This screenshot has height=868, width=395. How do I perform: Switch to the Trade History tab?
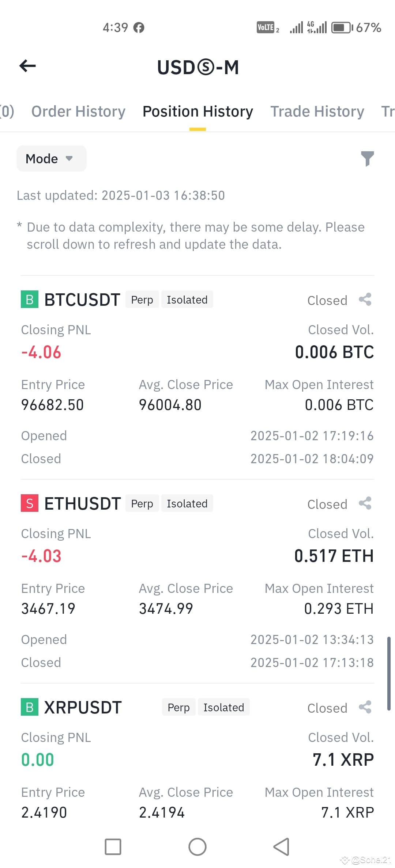tap(317, 111)
